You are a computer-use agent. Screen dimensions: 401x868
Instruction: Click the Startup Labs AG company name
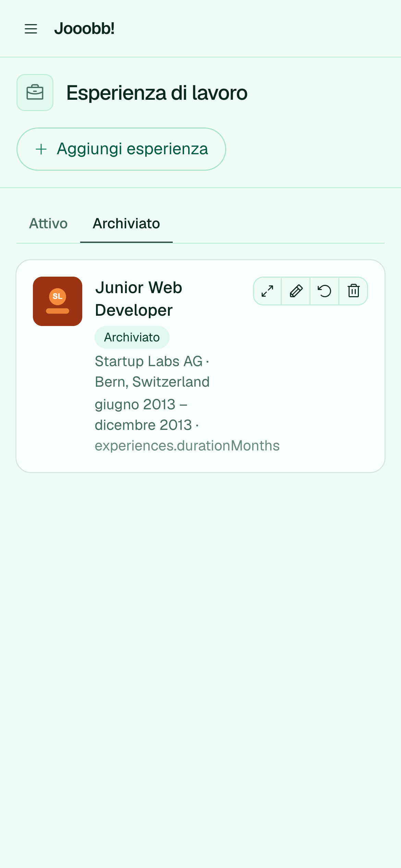(x=149, y=361)
